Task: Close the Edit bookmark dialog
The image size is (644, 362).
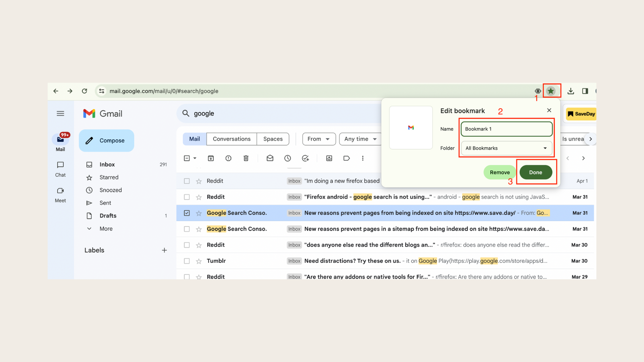Action: [x=549, y=110]
